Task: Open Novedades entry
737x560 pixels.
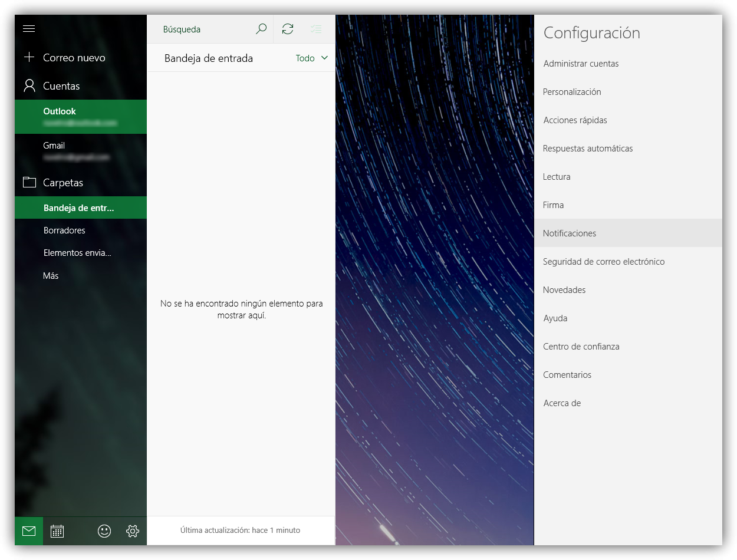Action: pos(628,290)
